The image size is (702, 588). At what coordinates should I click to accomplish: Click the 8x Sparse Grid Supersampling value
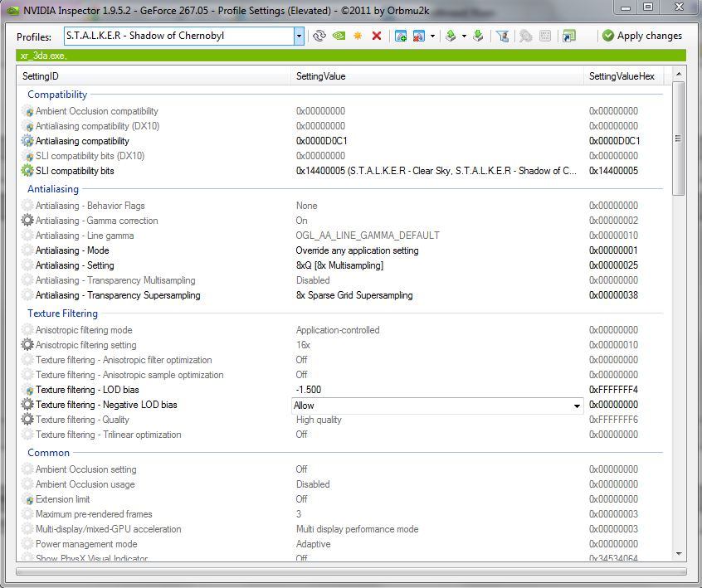point(354,295)
